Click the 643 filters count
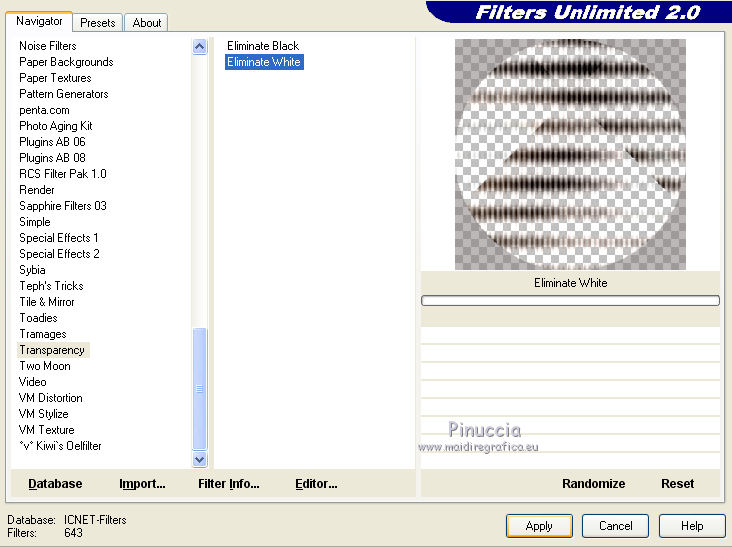Viewport: 732px width, 547px height. click(73, 533)
